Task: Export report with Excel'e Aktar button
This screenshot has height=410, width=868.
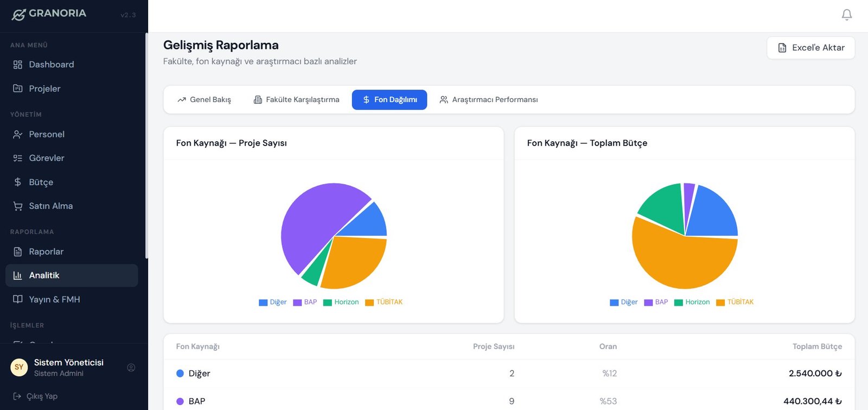Action: tap(810, 48)
